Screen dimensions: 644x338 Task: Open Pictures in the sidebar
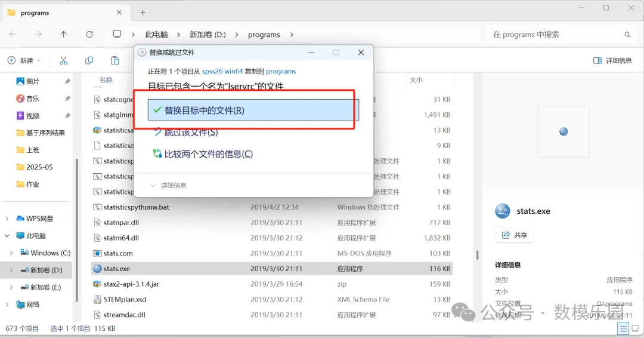(x=33, y=81)
